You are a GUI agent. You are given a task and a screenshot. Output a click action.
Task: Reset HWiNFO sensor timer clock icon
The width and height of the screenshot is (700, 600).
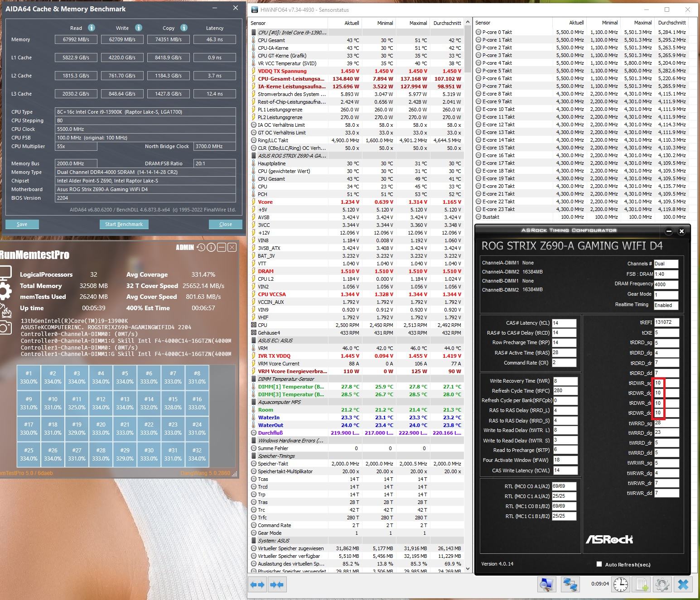click(x=620, y=584)
